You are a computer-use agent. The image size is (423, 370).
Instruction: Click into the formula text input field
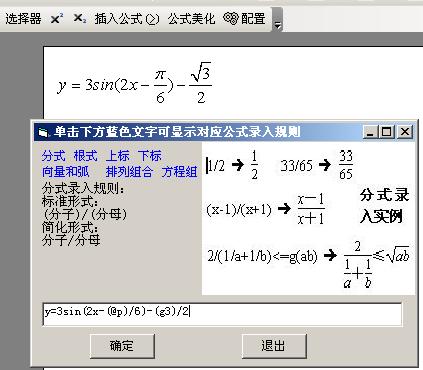pyautogui.click(x=222, y=314)
